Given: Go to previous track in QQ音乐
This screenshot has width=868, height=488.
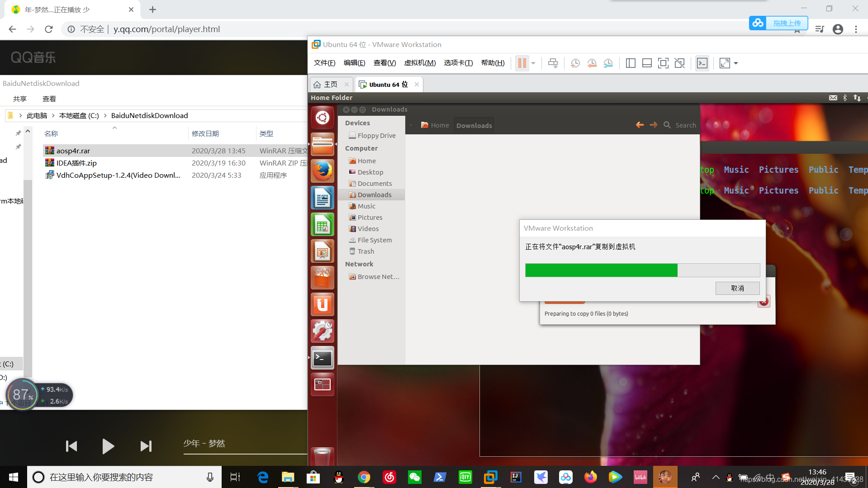Looking at the screenshot, I should [x=71, y=446].
